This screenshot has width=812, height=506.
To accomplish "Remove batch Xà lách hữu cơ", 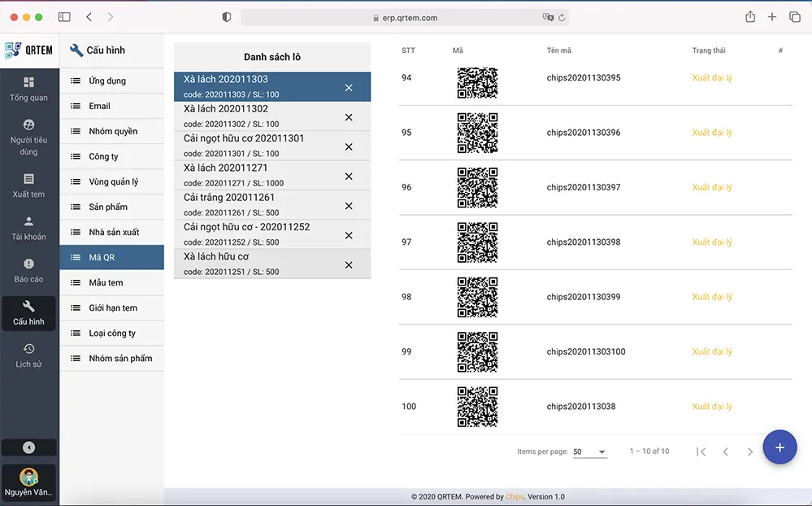I will click(349, 265).
